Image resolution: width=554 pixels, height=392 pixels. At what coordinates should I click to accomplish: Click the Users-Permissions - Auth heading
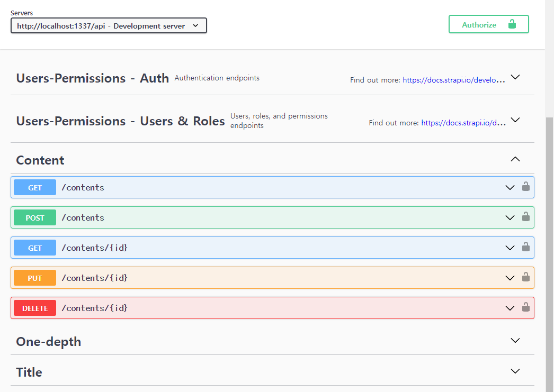click(93, 78)
